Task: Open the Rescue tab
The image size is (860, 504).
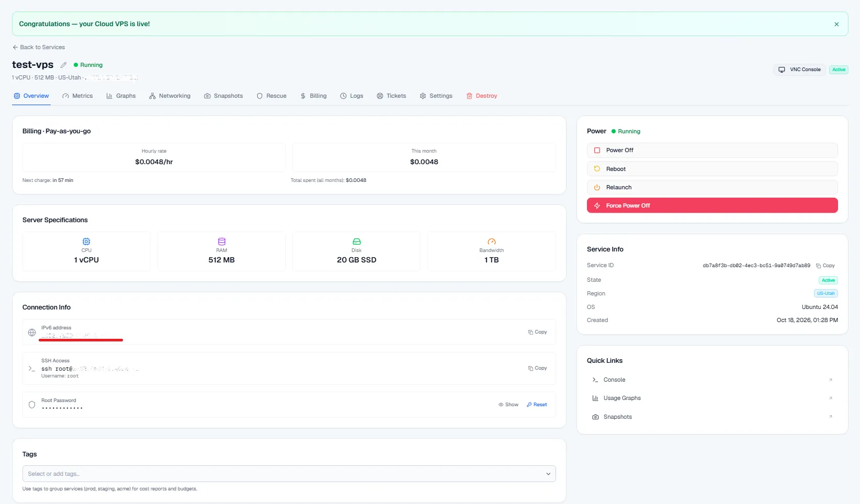Action: [271, 96]
